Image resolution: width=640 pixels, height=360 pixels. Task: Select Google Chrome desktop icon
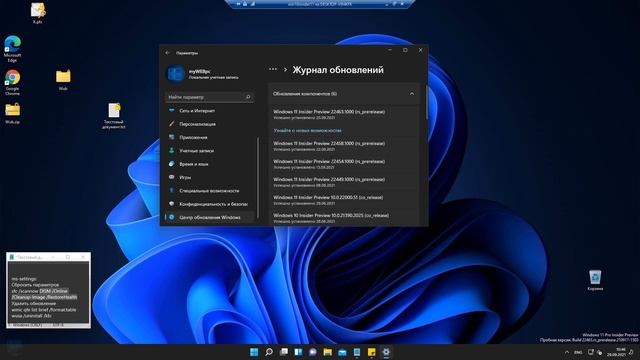click(12, 82)
